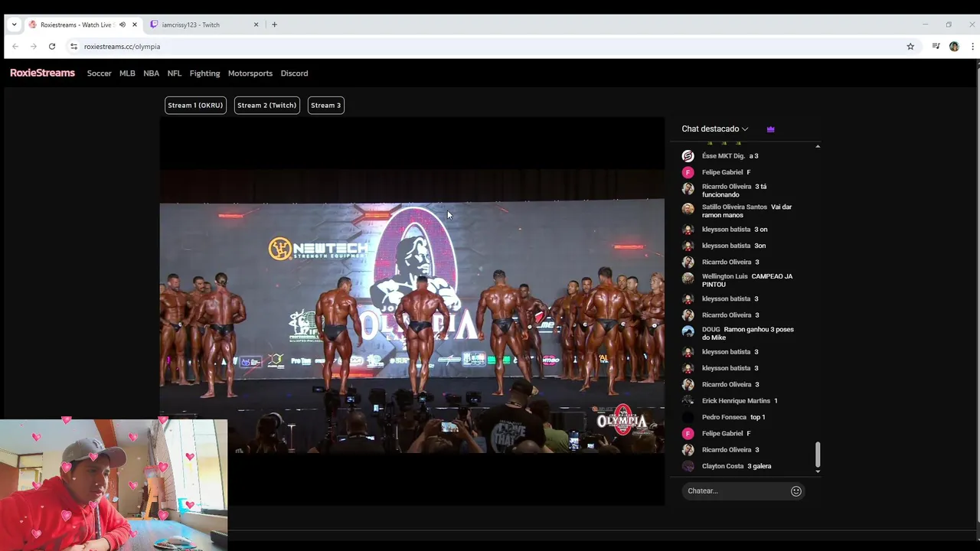
Task: Click username 'Êsse MKT Dig.'
Action: click(723, 156)
